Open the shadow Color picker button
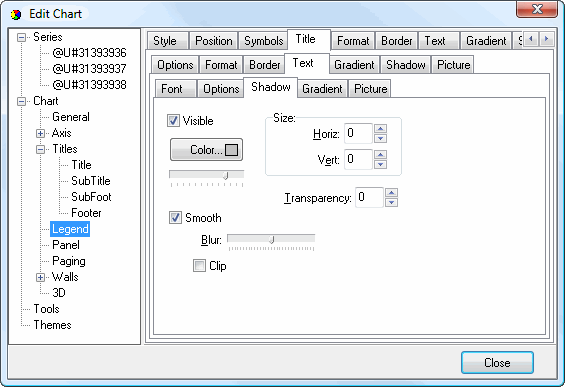The image size is (565, 387). pyautogui.click(x=206, y=150)
